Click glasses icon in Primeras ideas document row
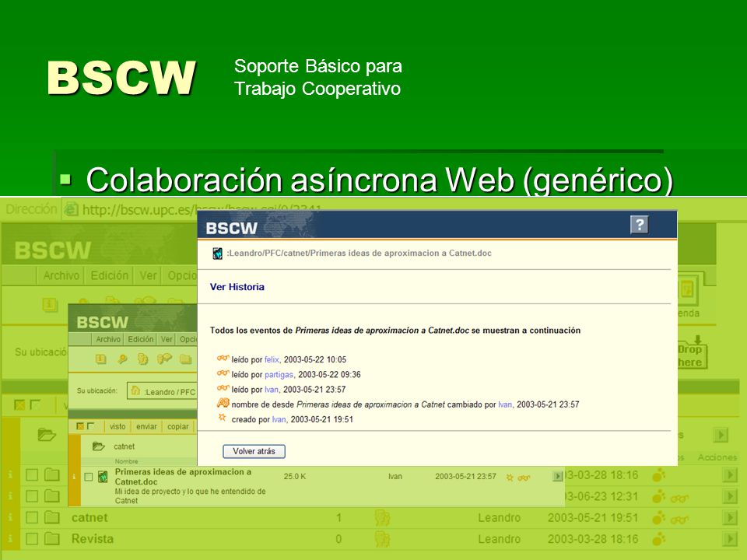Screen dimensions: 747x560 pyautogui.click(x=524, y=478)
